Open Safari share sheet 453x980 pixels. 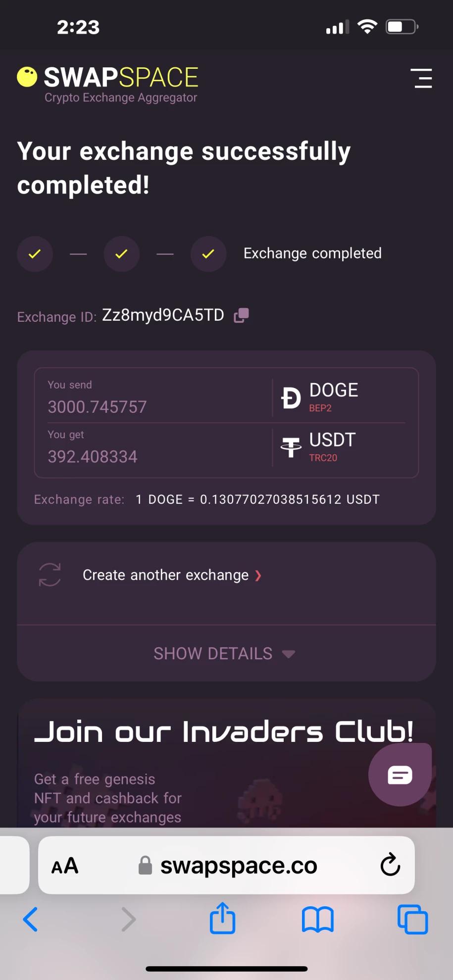tap(222, 918)
